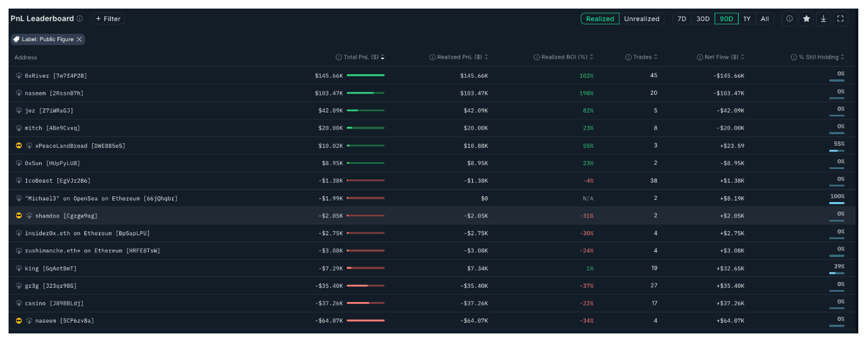Image resolution: width=868 pixels, height=338 pixels.
Task: Click the entity icon beside 0xRiver
Action: point(19,75)
